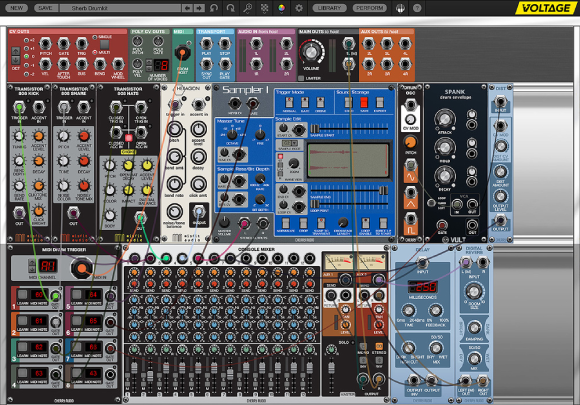Select MULTI mode radio in CV Outs
The height and width of the screenshot is (405, 580).
coord(95,52)
